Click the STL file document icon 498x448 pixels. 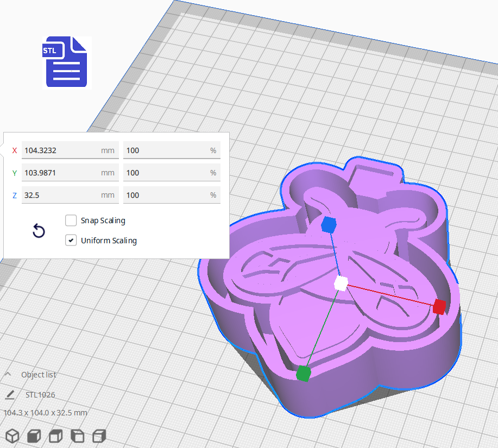66,62
